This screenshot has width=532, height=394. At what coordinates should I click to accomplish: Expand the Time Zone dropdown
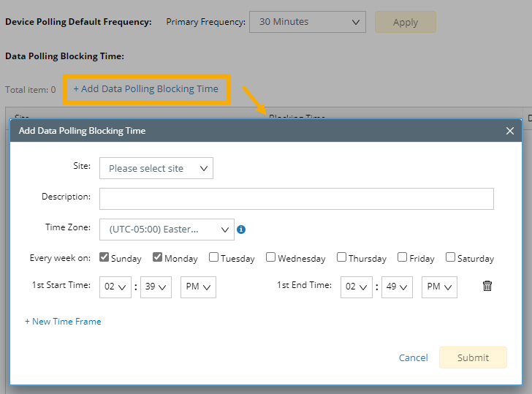click(x=167, y=230)
